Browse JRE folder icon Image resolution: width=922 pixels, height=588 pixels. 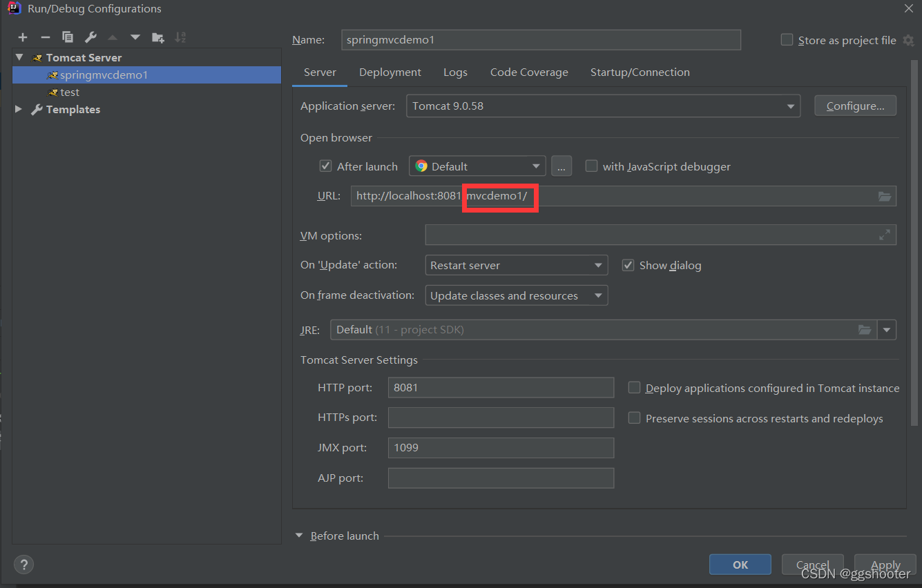pos(865,330)
